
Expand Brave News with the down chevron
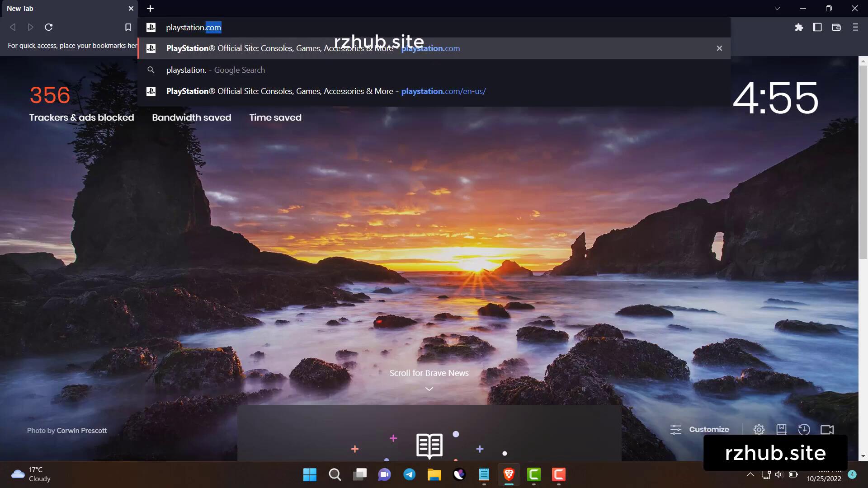coord(429,389)
